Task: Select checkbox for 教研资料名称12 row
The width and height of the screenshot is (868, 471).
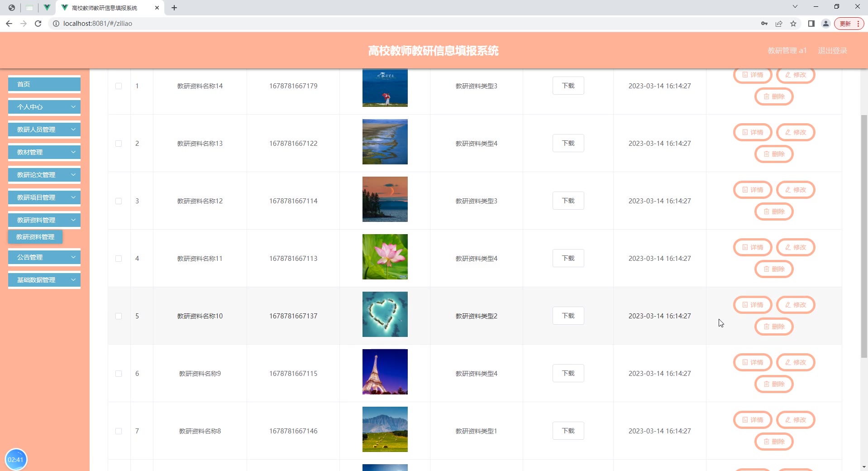Action: (x=119, y=201)
